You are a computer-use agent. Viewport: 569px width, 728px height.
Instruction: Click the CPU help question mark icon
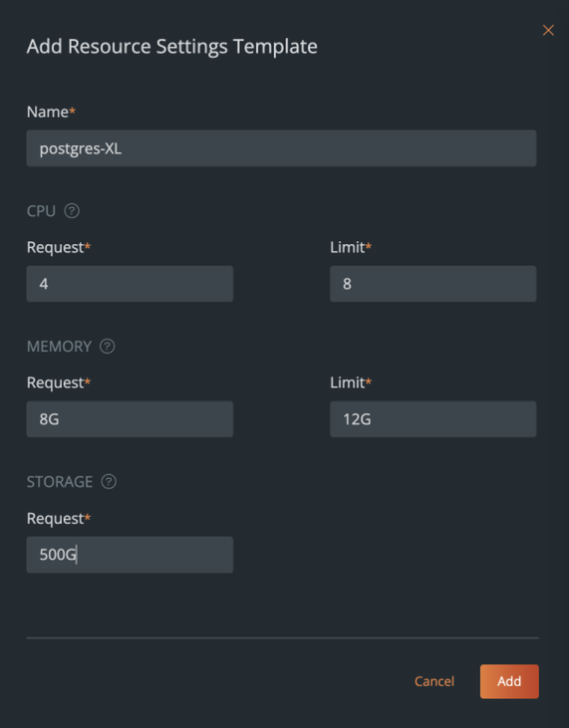pyautogui.click(x=72, y=211)
